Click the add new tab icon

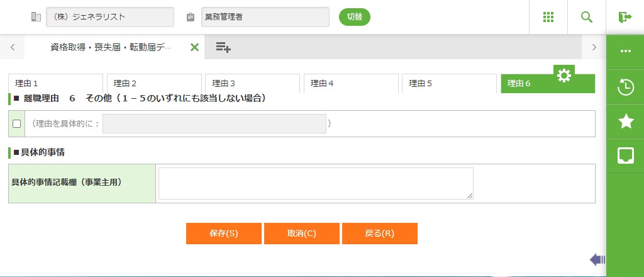click(223, 47)
